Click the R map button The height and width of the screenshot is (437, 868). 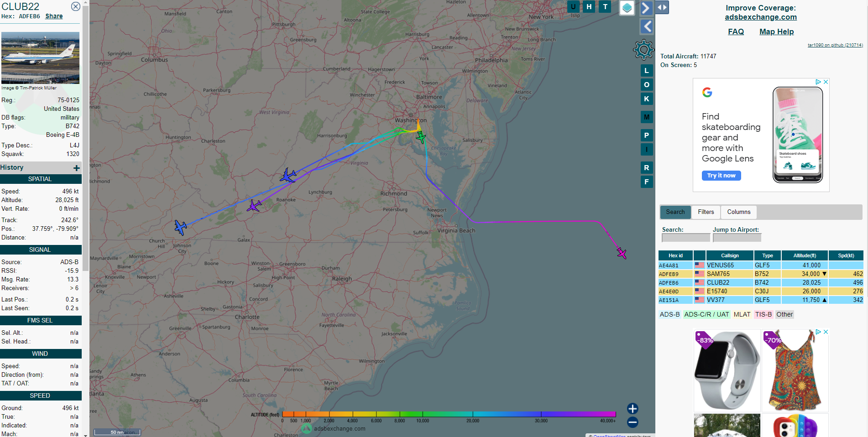(647, 168)
